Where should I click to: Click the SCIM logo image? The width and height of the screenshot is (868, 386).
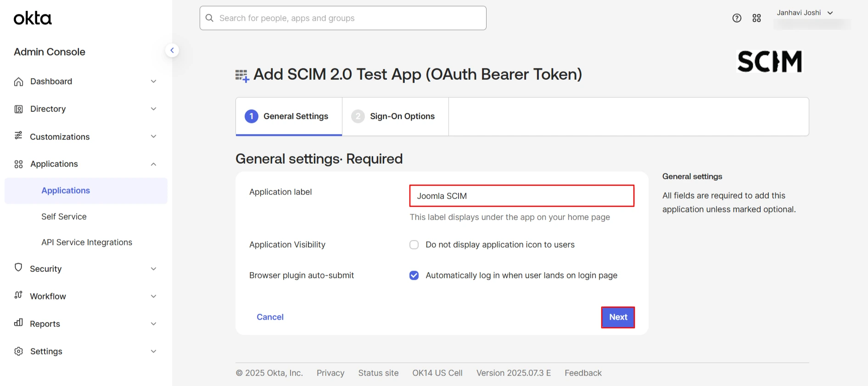[x=769, y=61]
